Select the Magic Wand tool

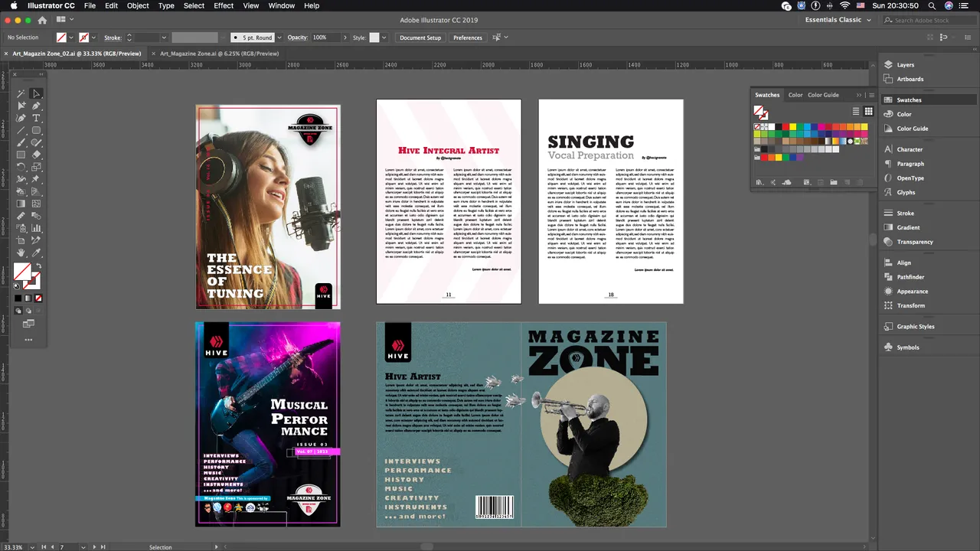point(21,93)
